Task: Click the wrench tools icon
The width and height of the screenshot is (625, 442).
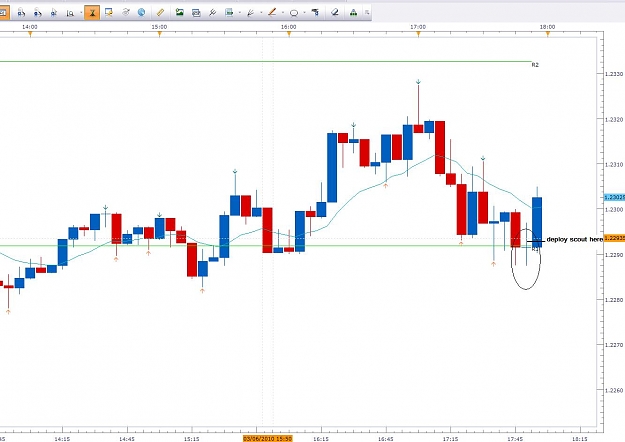Action: pos(212,13)
